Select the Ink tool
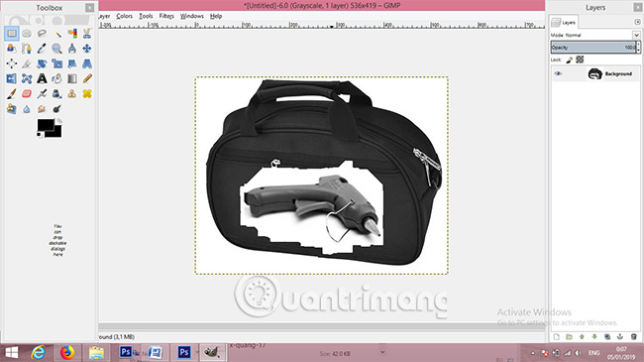Viewport: 644px width, 362px height. pyautogui.click(x=57, y=94)
